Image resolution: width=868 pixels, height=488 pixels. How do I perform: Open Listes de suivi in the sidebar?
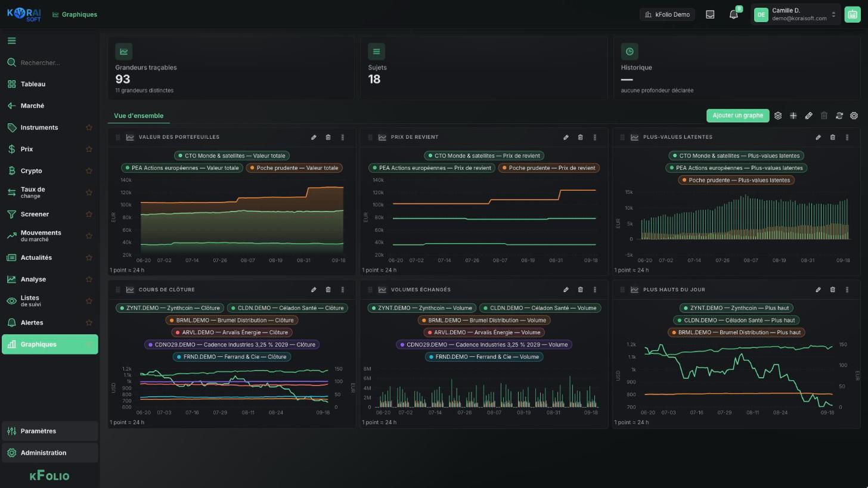(x=50, y=301)
